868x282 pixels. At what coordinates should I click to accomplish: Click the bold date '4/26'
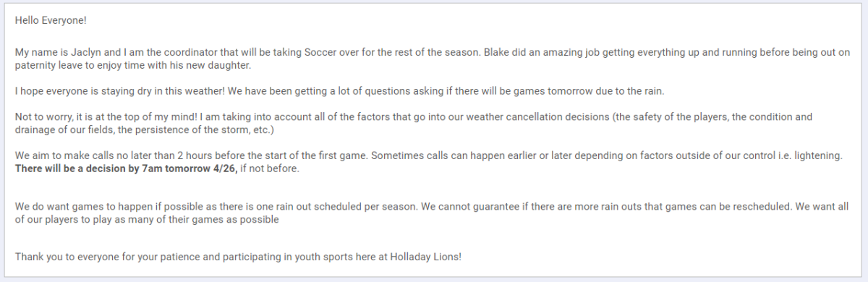coord(223,168)
